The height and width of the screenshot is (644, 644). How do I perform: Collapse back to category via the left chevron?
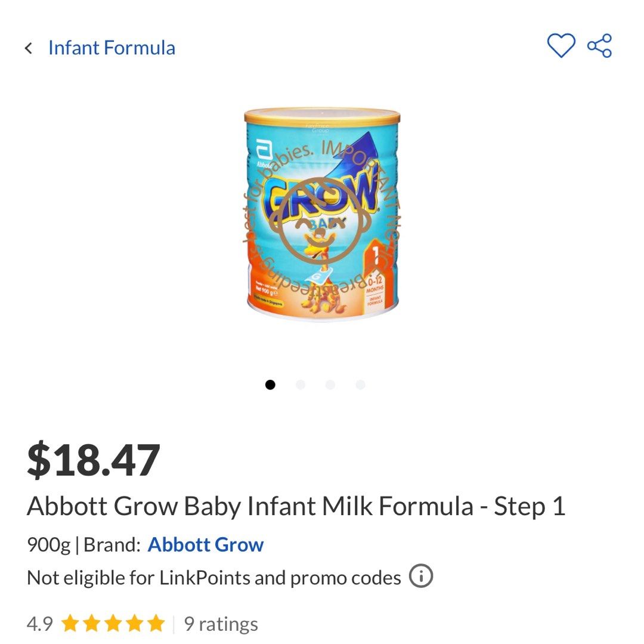pos(29,48)
